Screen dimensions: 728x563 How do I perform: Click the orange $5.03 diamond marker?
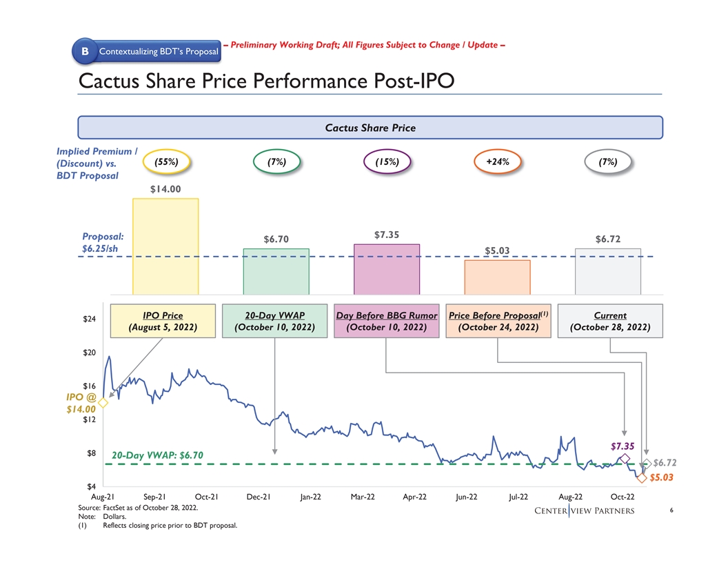tap(642, 477)
